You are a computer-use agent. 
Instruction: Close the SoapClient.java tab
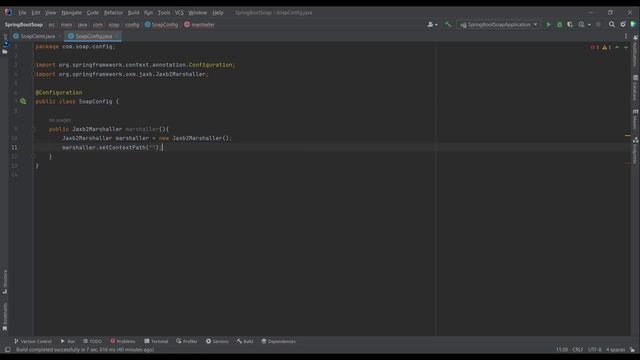tap(60, 36)
